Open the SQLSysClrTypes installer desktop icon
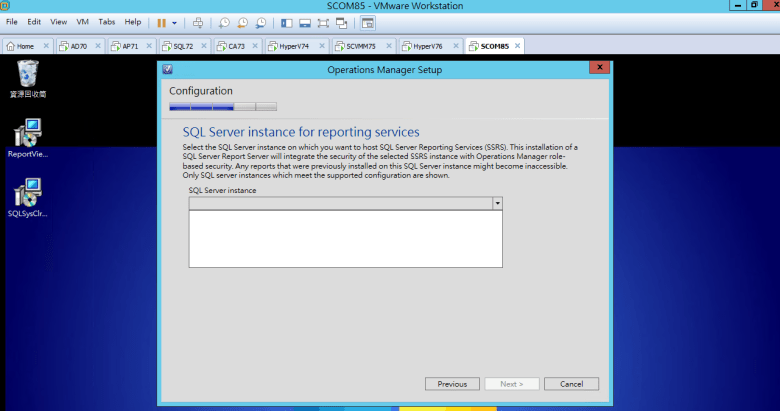 (28, 197)
